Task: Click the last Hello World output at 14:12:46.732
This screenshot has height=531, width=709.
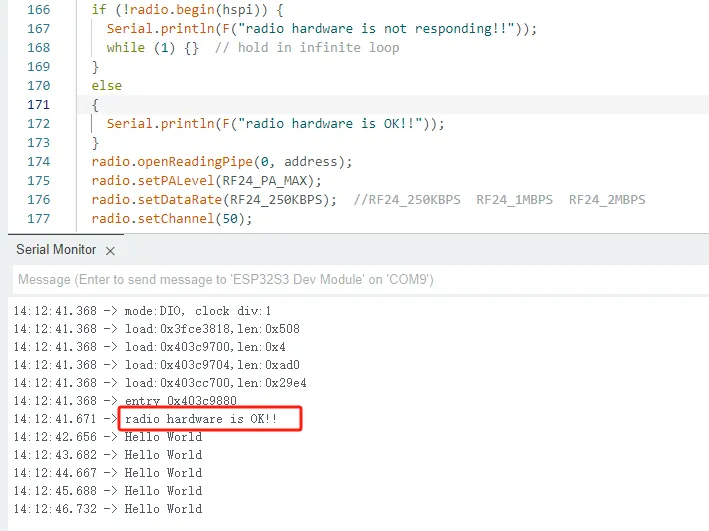Action: pos(163,508)
